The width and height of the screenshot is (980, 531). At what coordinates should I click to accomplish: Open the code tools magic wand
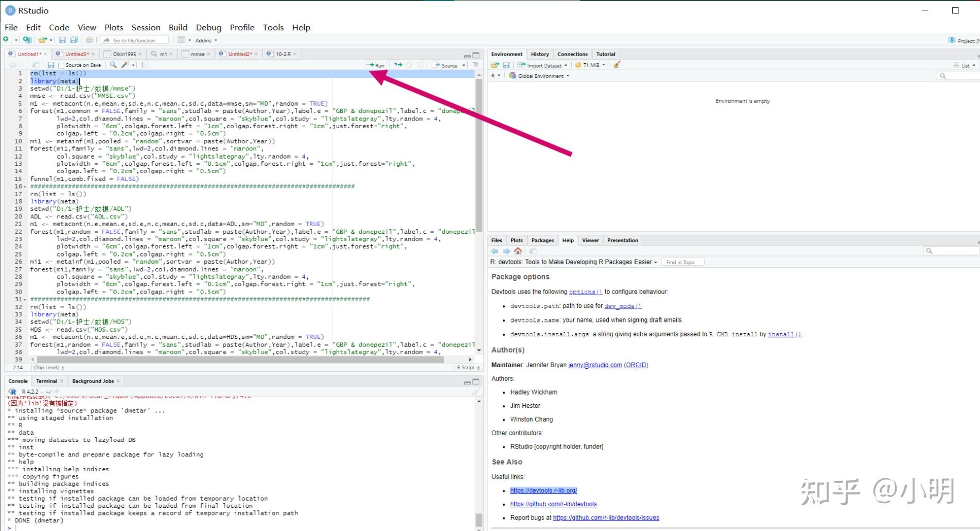pos(125,65)
